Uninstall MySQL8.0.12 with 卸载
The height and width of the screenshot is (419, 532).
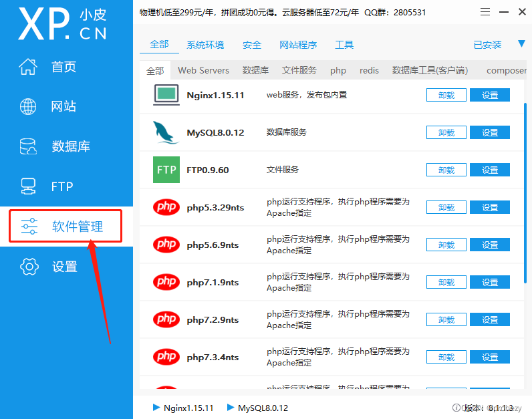pyautogui.click(x=446, y=132)
